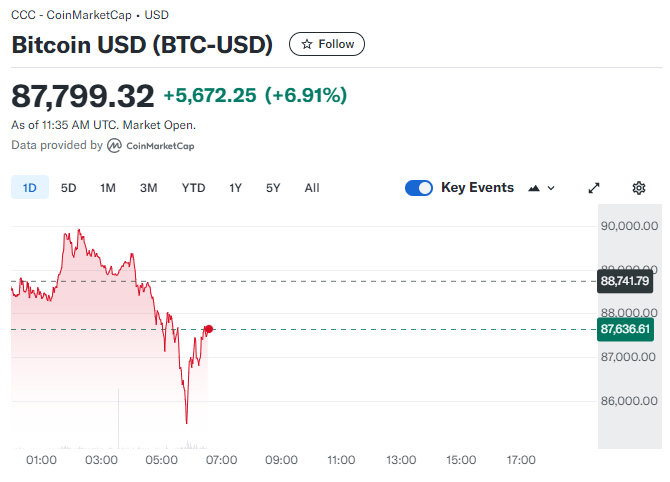Open the chart settings gear icon

point(639,188)
